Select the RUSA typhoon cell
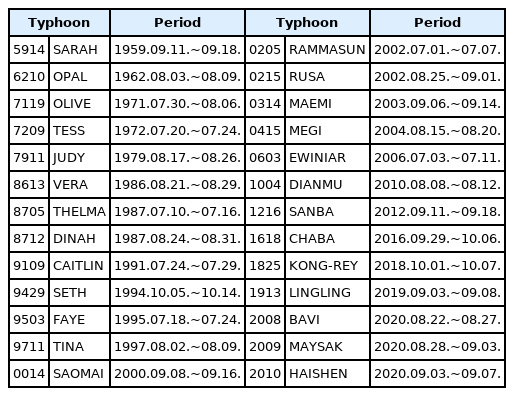Screen dimensions: 514x396 (327, 77)
